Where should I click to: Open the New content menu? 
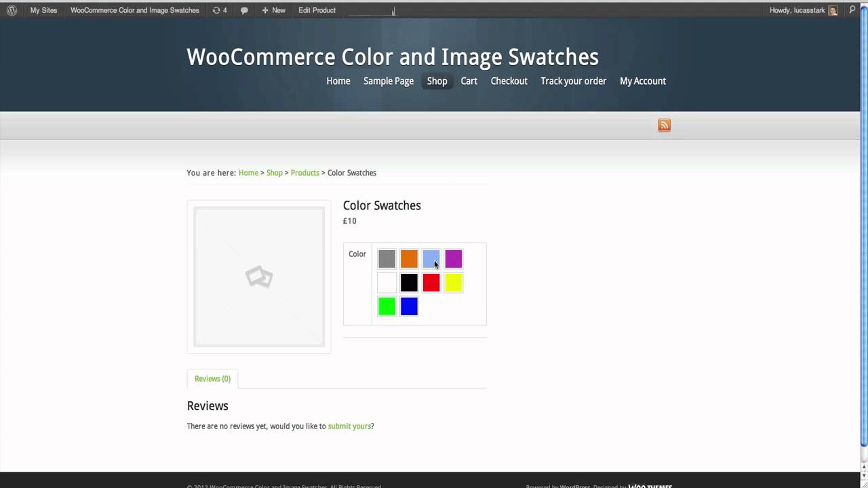coord(273,10)
